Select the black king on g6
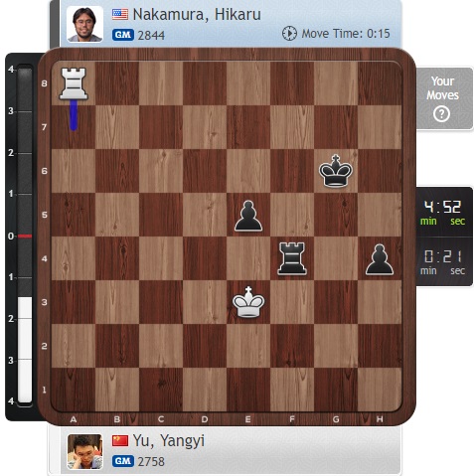474x476 pixels. (x=336, y=171)
